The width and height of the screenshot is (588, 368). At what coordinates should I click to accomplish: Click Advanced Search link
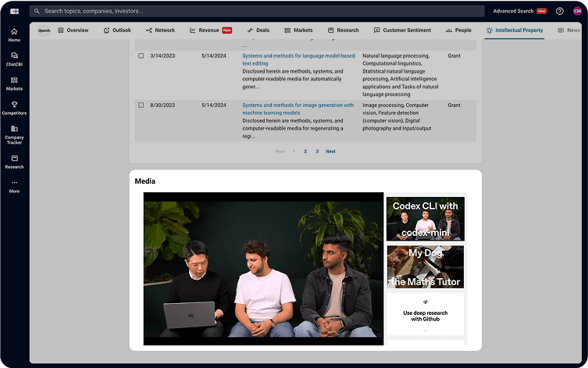tap(513, 11)
